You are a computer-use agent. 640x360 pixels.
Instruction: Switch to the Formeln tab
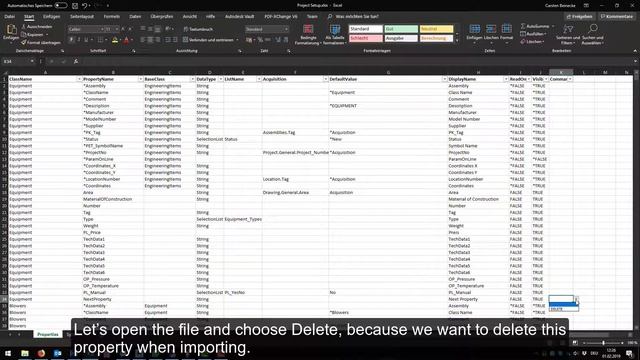(x=111, y=17)
